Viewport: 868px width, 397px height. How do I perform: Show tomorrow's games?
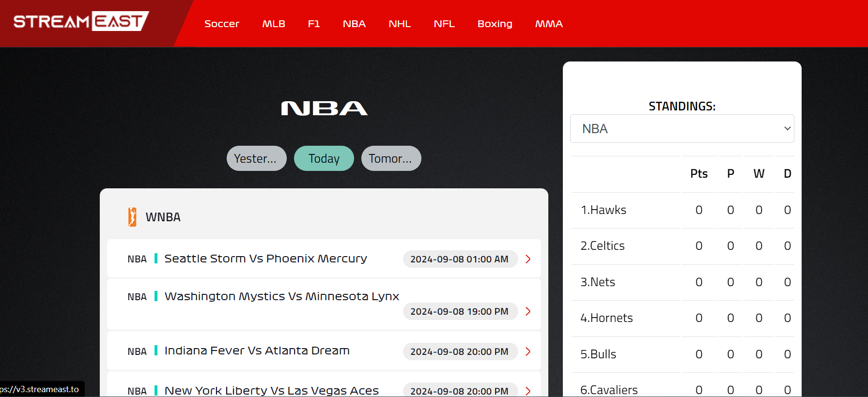click(391, 158)
